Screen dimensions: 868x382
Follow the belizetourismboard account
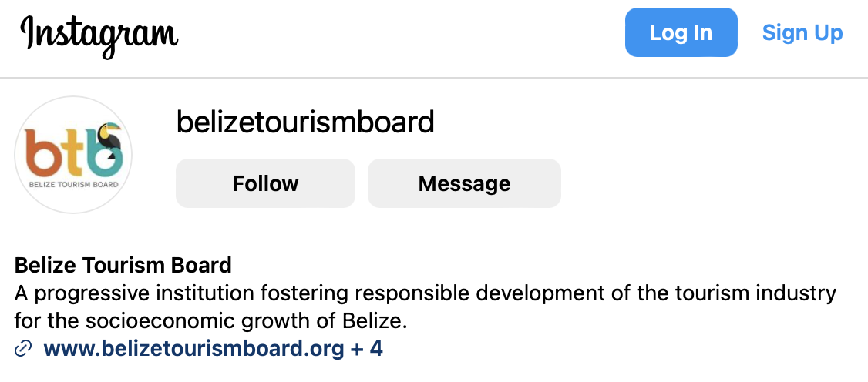(265, 183)
